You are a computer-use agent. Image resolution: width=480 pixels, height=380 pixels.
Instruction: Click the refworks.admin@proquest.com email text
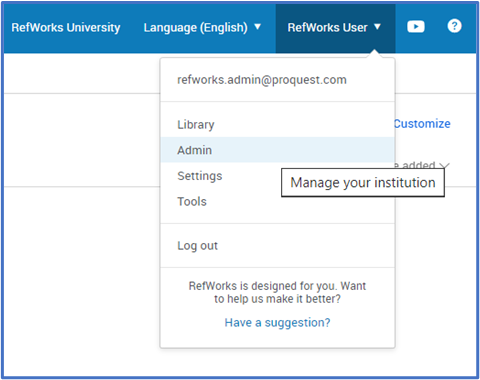point(262,80)
